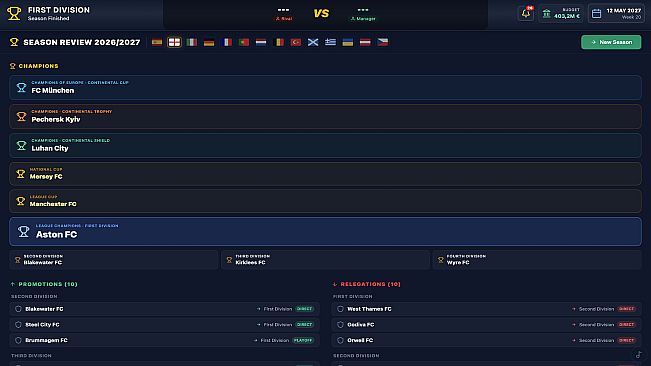
Task: Select the Netherlands flag
Action: point(261,42)
